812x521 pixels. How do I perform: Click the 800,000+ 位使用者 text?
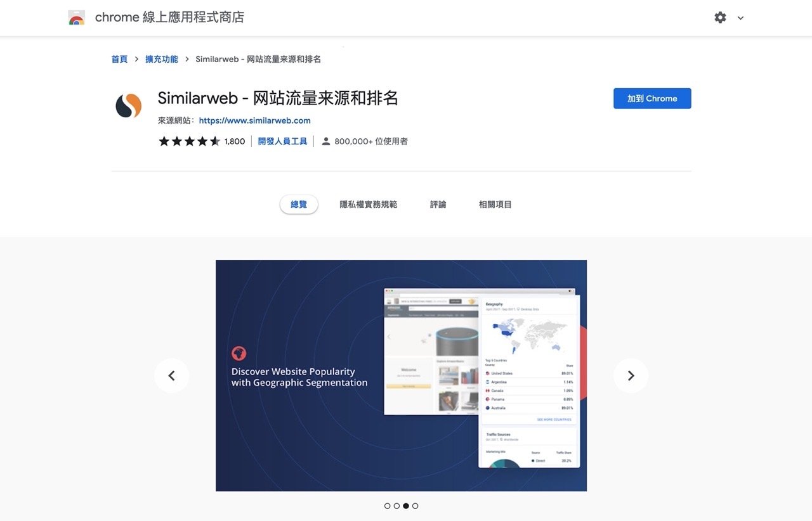(x=371, y=141)
